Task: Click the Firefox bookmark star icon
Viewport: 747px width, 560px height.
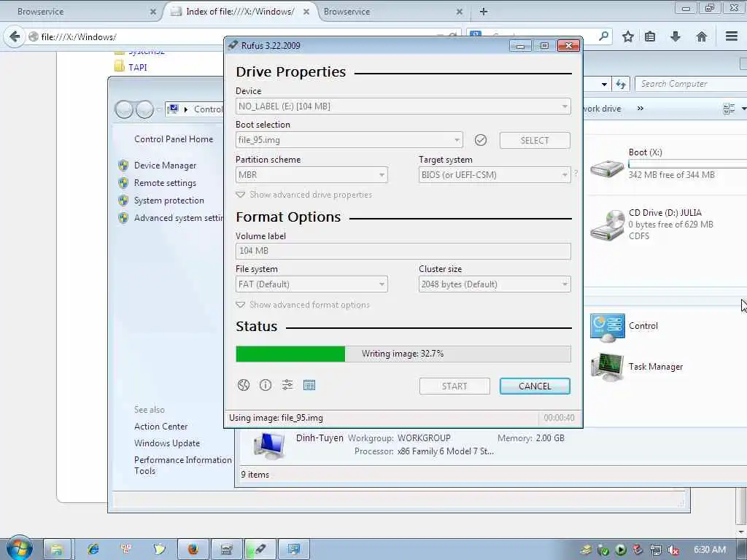Action: 628,36
